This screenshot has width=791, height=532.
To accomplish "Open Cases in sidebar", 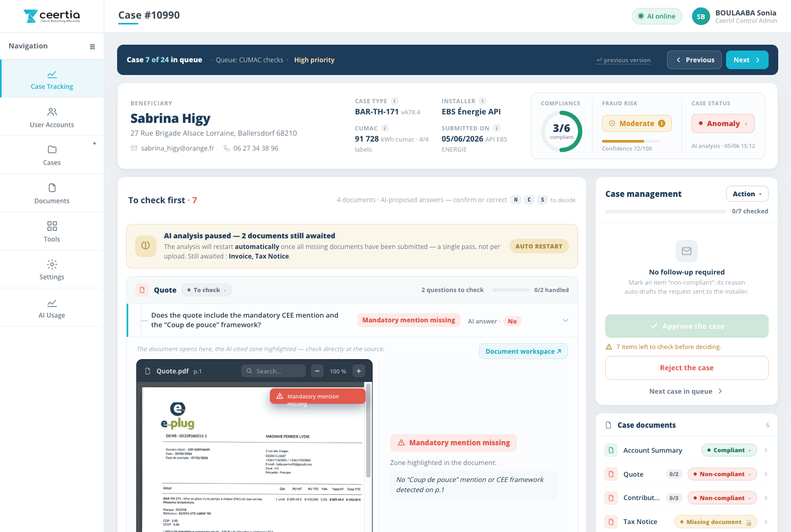I will (52, 155).
